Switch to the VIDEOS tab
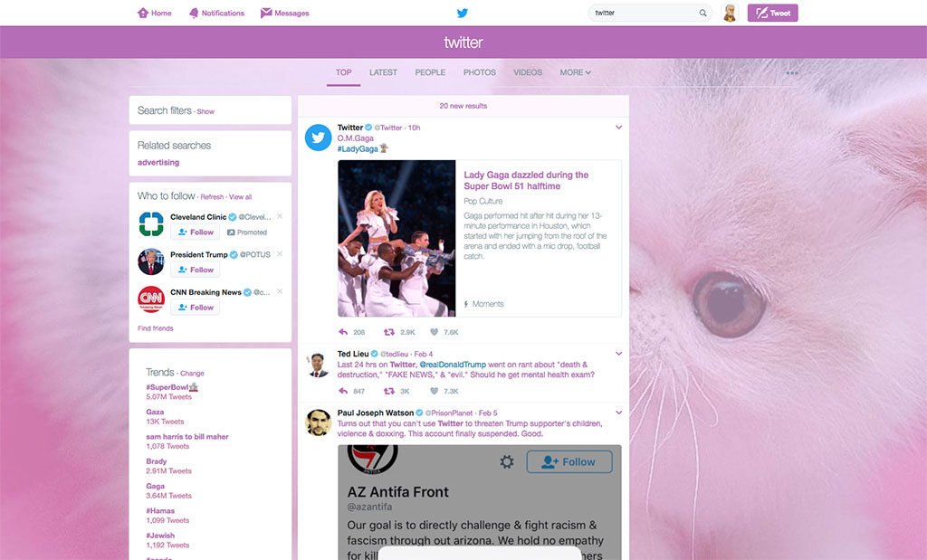927x560 pixels. coord(527,72)
